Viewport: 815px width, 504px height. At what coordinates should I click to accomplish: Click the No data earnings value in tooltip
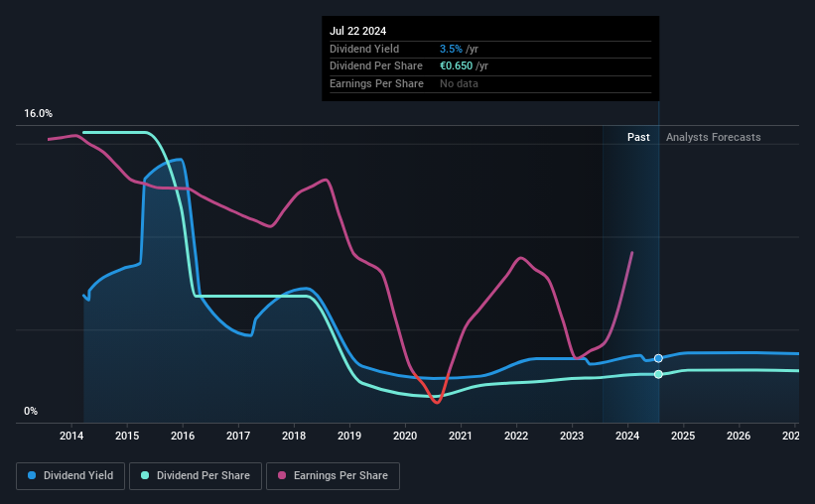coord(459,83)
